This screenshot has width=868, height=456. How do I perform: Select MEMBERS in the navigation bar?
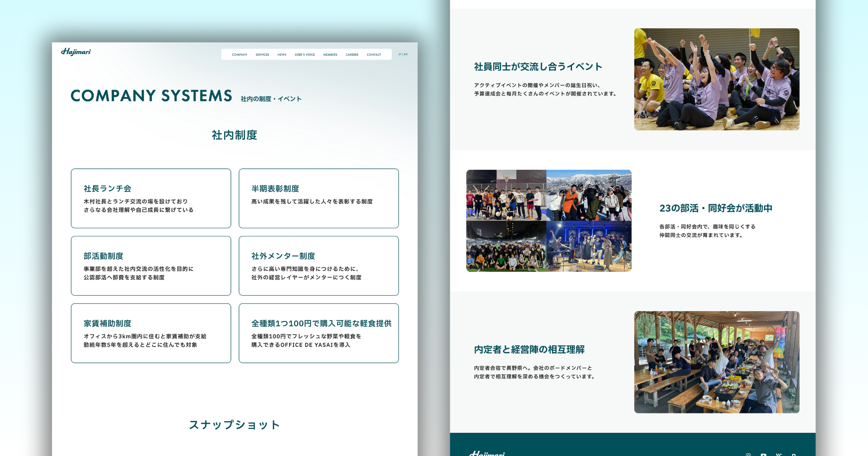coord(330,55)
